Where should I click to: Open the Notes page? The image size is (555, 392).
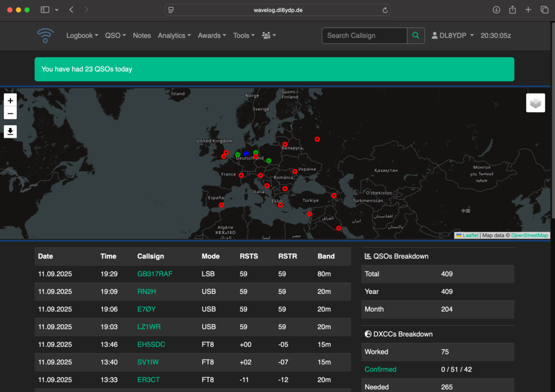point(142,36)
